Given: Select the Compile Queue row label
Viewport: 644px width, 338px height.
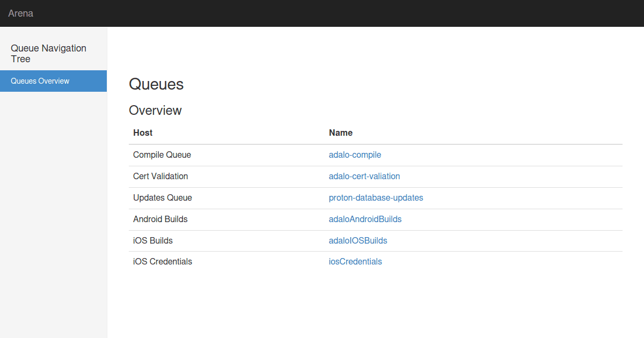Looking at the screenshot, I should point(162,155).
